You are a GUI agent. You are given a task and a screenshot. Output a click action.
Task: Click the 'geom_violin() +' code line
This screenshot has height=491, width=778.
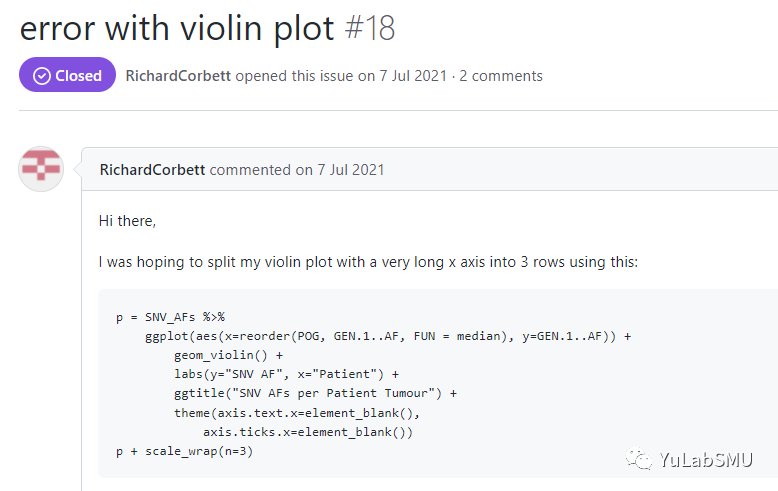point(228,355)
